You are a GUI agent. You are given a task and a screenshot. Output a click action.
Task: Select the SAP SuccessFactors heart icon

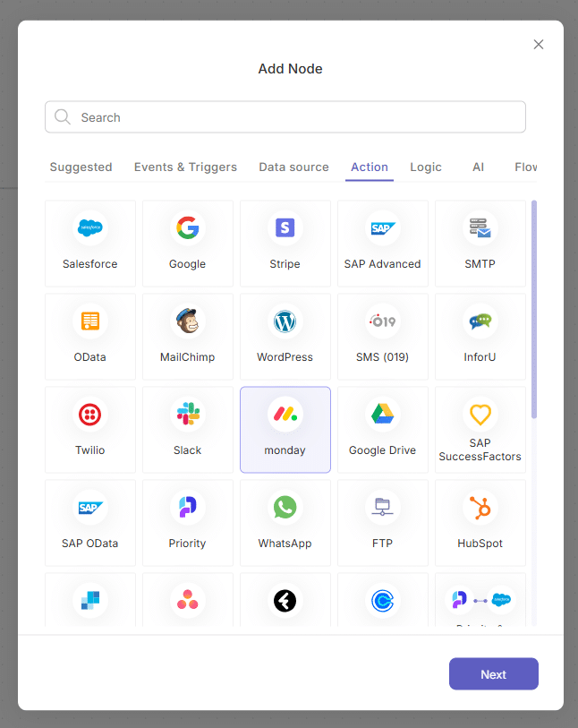coord(480,414)
